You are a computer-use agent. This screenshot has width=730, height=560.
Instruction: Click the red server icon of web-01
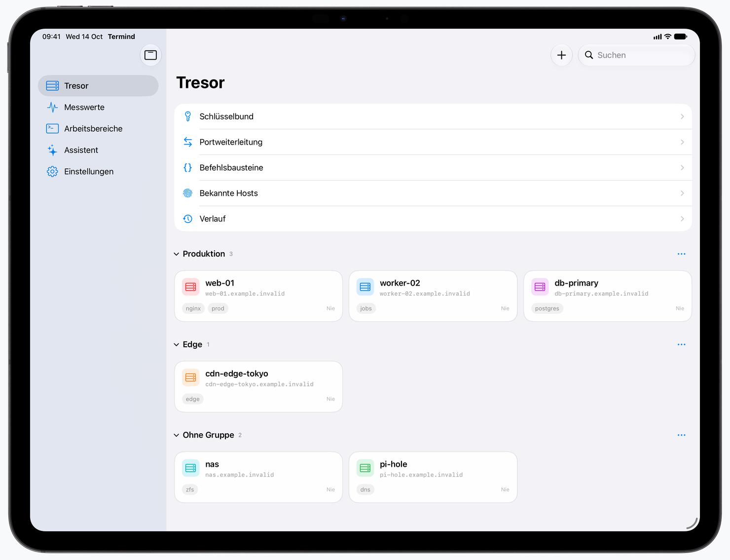(191, 287)
